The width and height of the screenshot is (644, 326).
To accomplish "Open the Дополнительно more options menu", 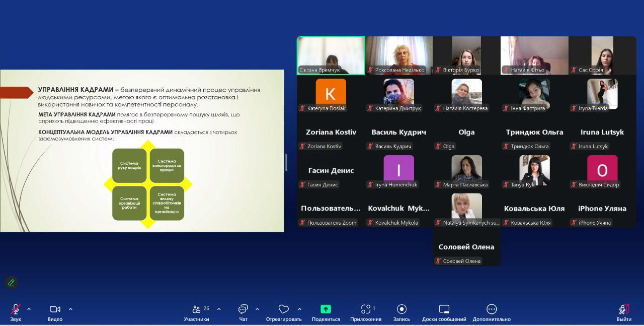I will [x=492, y=309].
